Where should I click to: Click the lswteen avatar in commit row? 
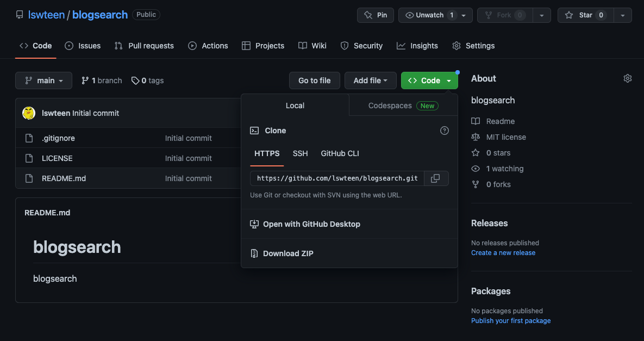pos(29,113)
